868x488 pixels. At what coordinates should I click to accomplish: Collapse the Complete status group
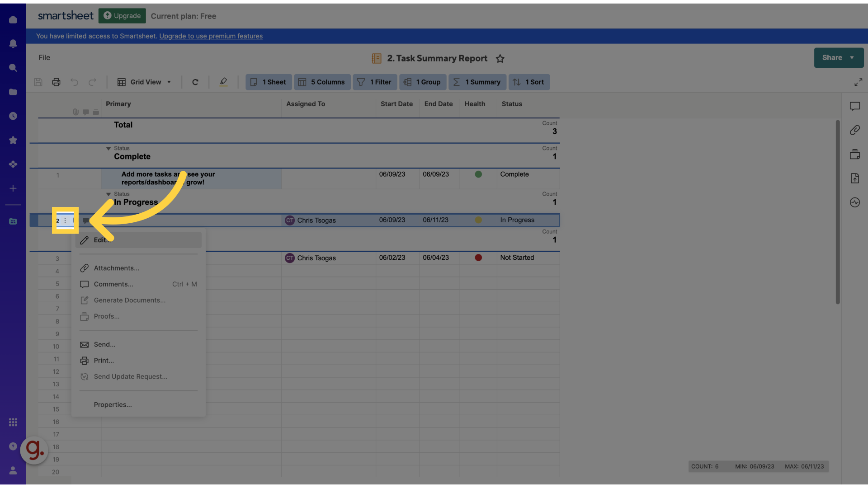[108, 148]
